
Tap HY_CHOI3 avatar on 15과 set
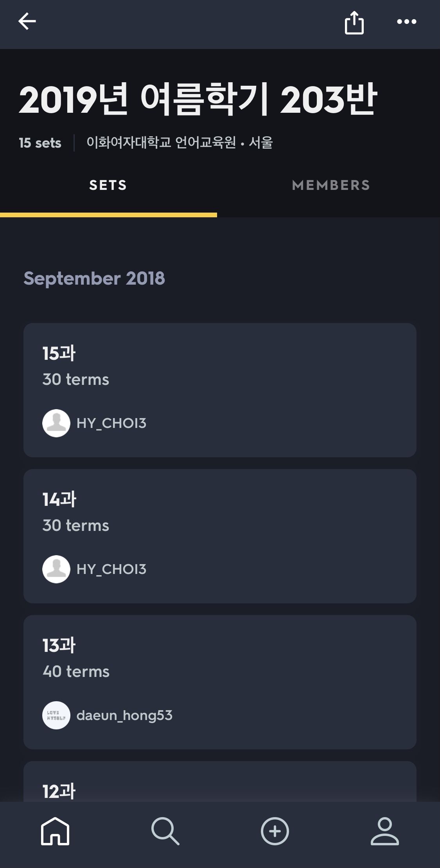pyautogui.click(x=56, y=423)
